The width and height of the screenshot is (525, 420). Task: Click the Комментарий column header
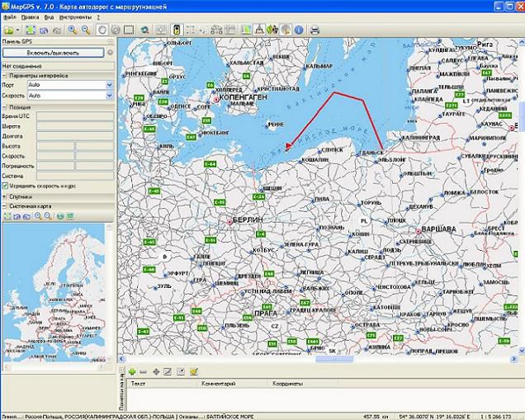pyautogui.click(x=213, y=384)
